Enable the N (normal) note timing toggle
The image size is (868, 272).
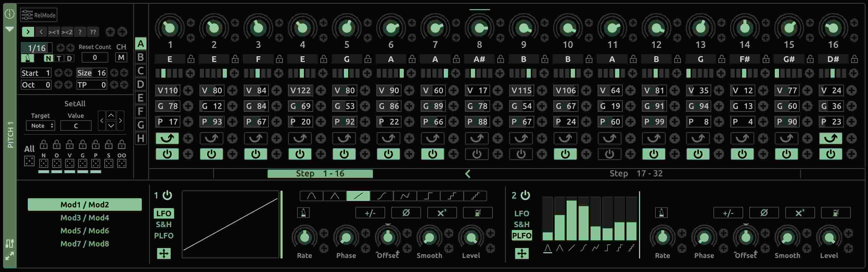pyautogui.click(x=48, y=58)
